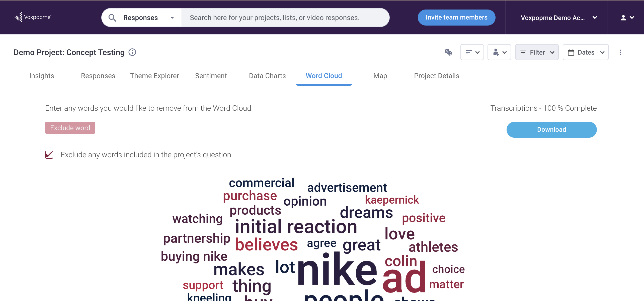The width and height of the screenshot is (644, 301).
Task: Click the Voxpopme logo
Action: click(x=33, y=17)
